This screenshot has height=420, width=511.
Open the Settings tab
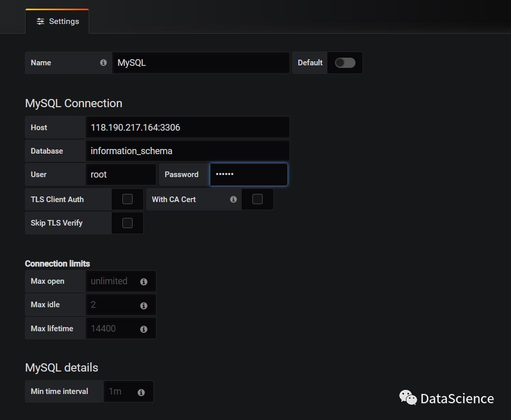click(57, 21)
